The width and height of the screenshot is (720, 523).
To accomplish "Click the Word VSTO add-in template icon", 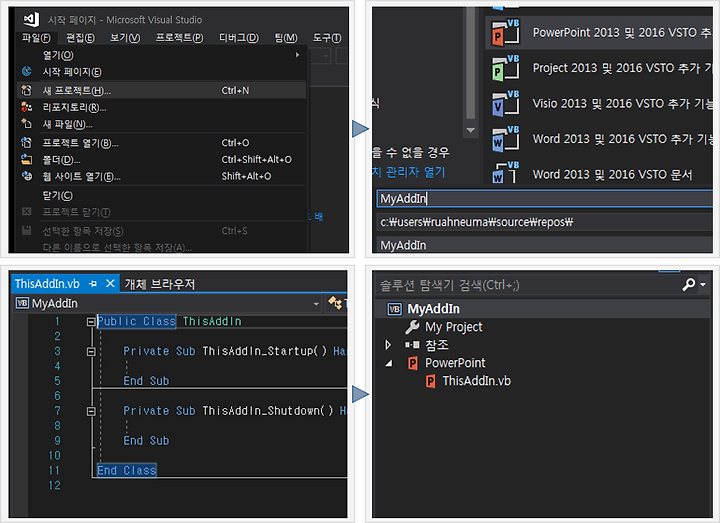I will (505, 139).
